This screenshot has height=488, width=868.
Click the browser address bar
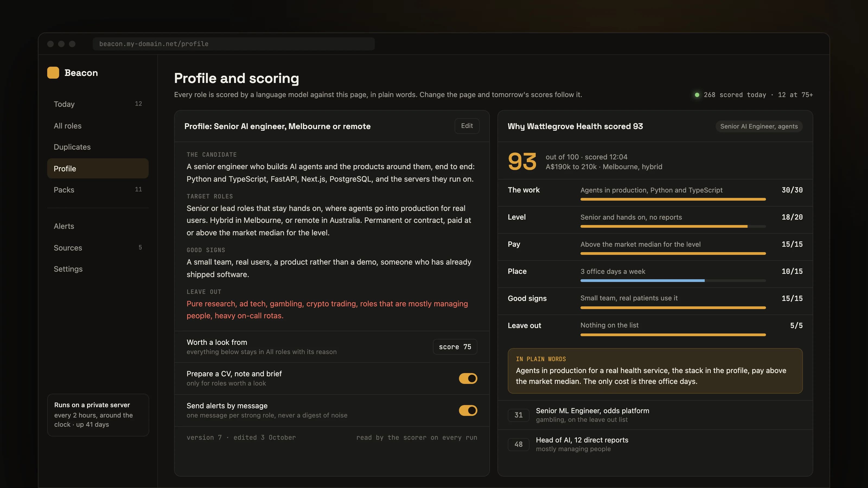(234, 44)
